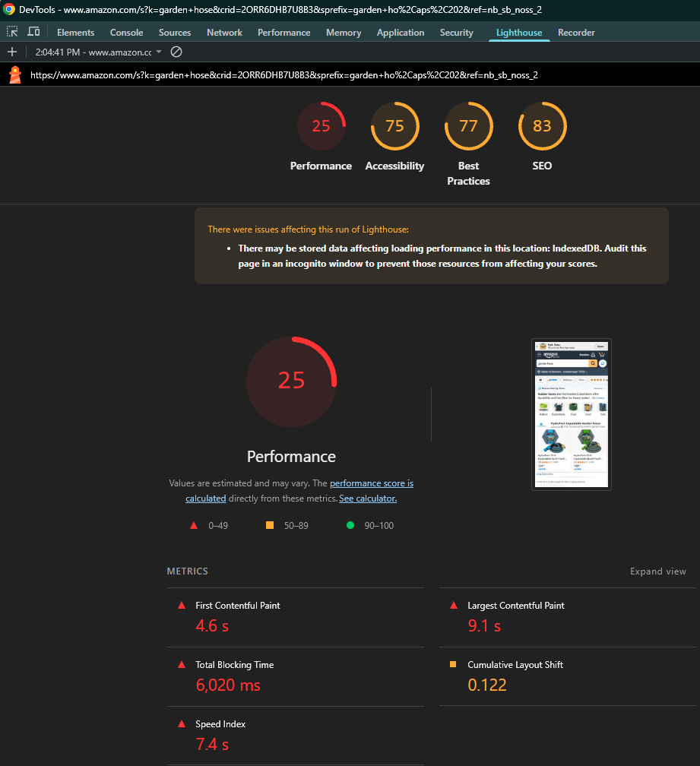This screenshot has width=700, height=766.
Task: Click the '4.6 s' value
Action: pos(212,626)
